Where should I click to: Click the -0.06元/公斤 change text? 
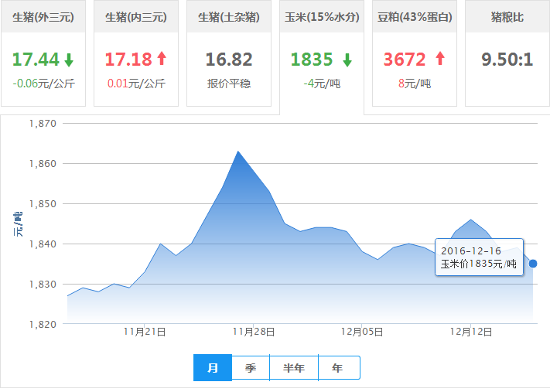pyautogui.click(x=44, y=84)
